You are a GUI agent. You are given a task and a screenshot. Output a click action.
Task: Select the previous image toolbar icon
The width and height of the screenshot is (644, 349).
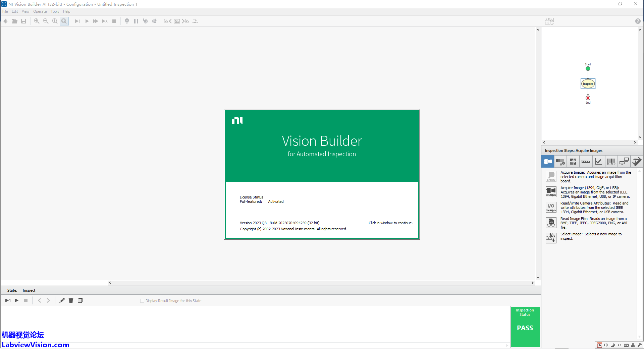click(168, 21)
